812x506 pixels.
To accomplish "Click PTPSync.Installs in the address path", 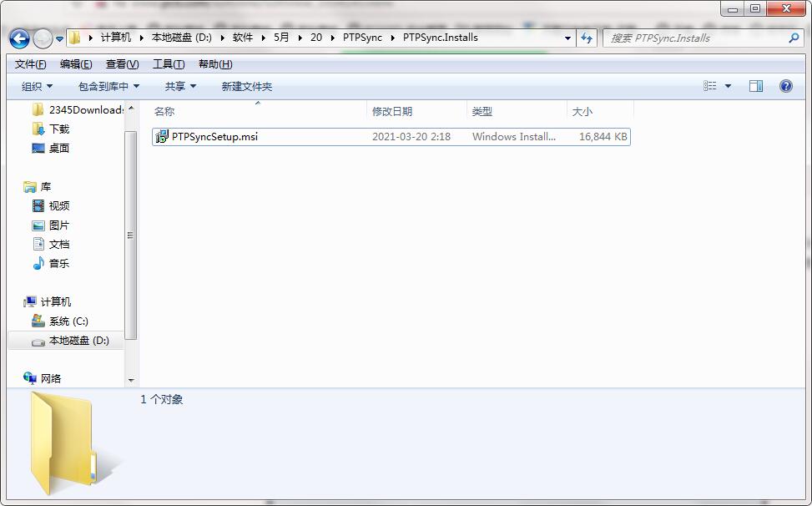I will 440,38.
